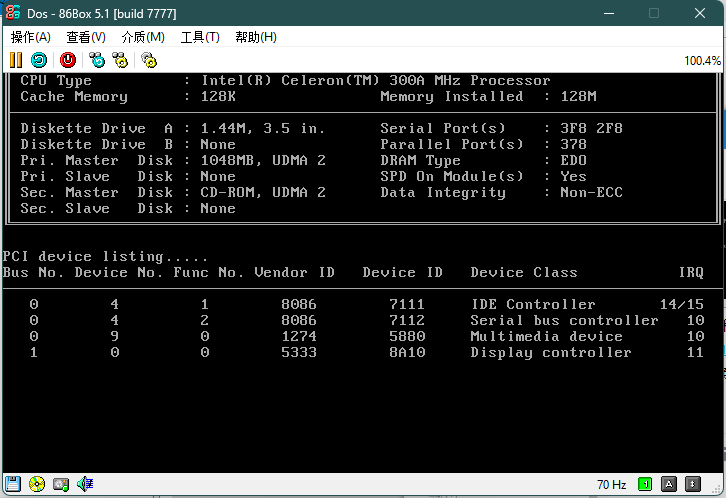Screen dimensions: 726x498
Task: Click the hard disk status bar icon
Action: coord(61,485)
